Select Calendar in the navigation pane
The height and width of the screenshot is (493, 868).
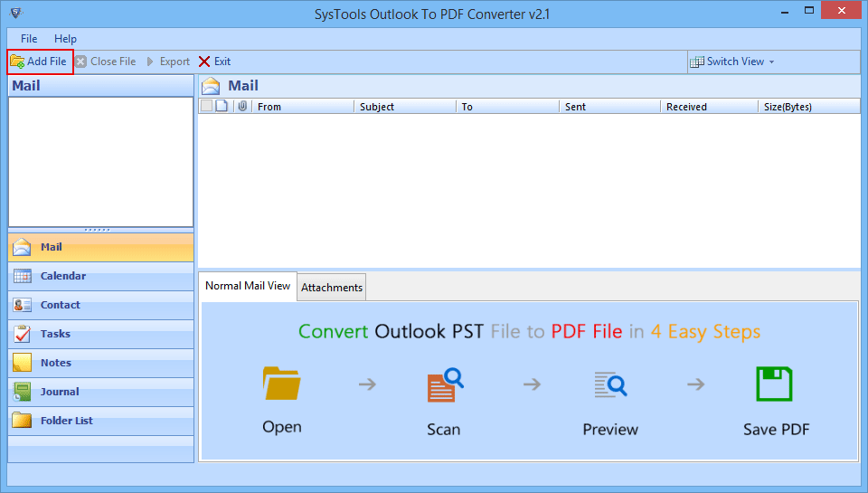click(x=100, y=276)
